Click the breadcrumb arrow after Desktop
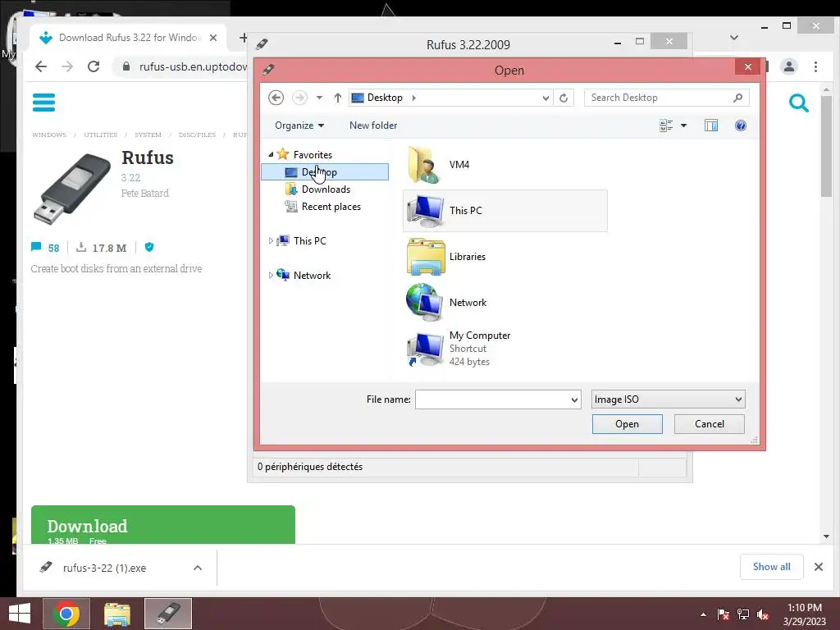 pyautogui.click(x=413, y=98)
